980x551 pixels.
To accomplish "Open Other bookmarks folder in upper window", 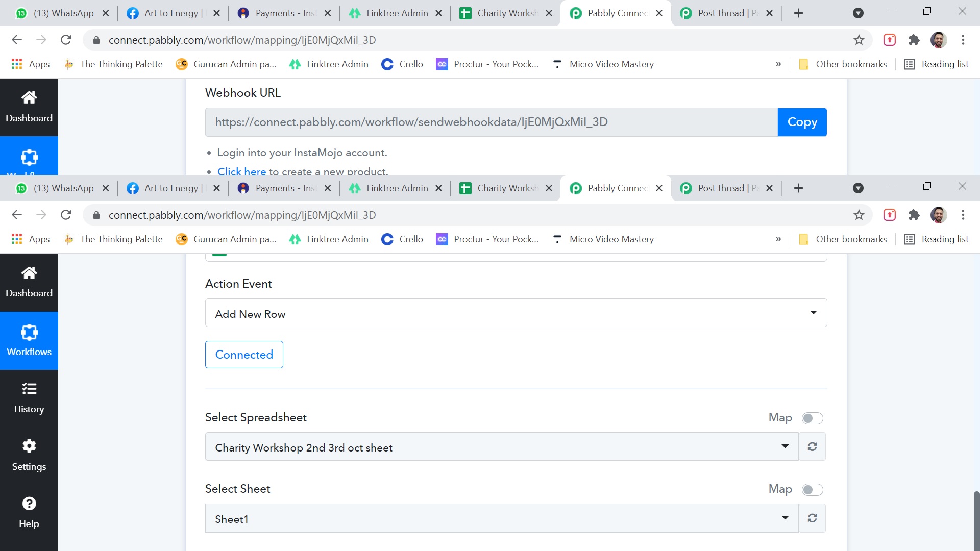I will coord(843,64).
